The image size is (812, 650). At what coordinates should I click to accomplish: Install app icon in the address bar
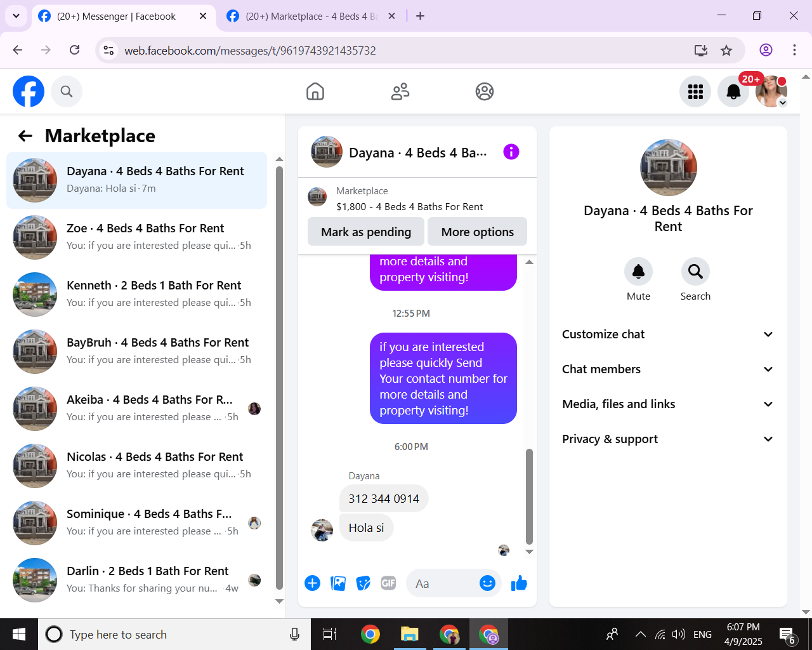click(701, 50)
